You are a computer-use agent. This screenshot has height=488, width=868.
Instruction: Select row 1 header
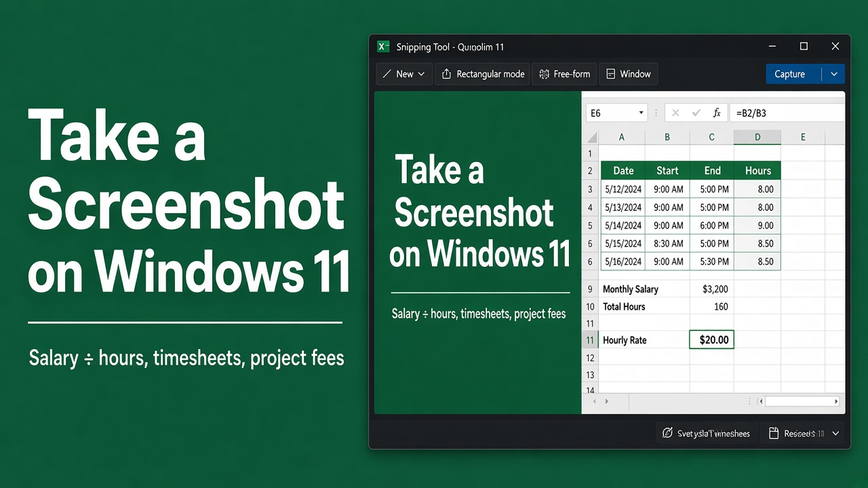point(590,154)
